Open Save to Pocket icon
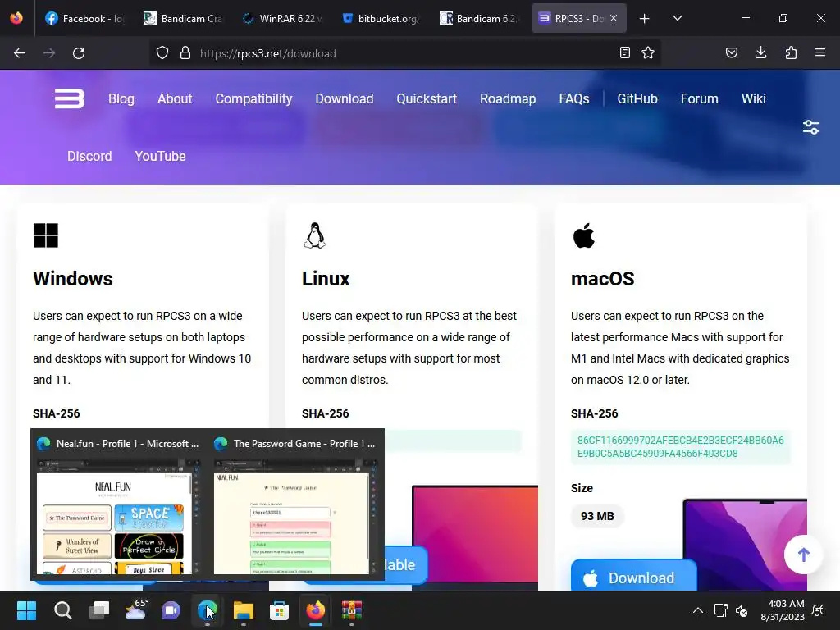This screenshot has width=840, height=630. click(x=731, y=53)
